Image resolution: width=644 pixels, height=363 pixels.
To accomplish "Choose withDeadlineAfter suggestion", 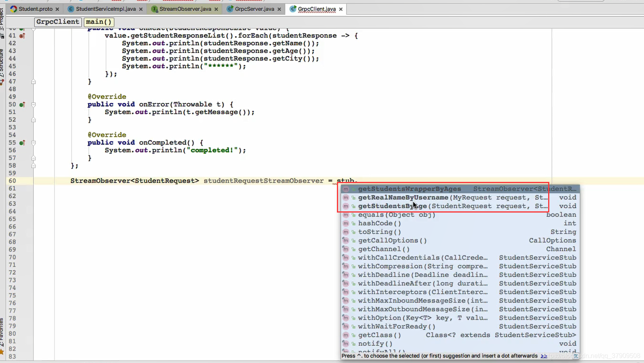I will [460, 283].
